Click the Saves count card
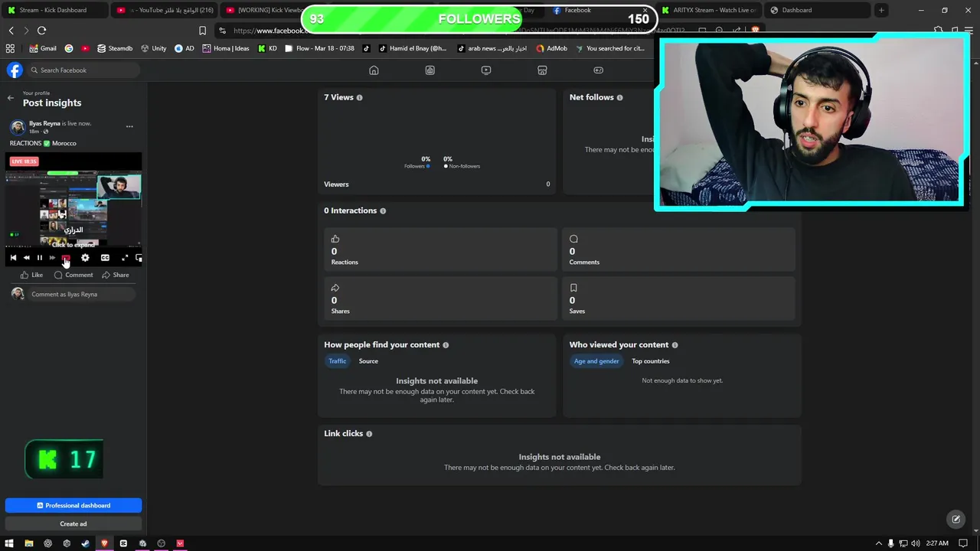This screenshot has height=551, width=980. (679, 299)
